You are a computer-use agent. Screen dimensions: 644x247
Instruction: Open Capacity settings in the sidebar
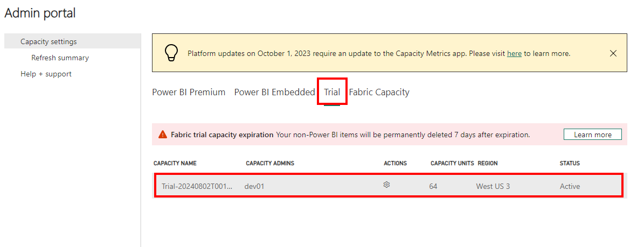[x=49, y=41]
